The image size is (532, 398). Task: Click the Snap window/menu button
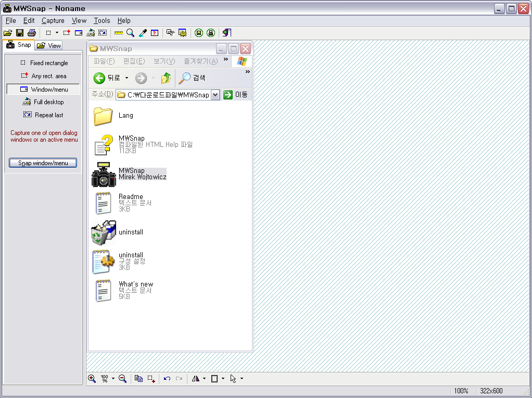coord(43,163)
